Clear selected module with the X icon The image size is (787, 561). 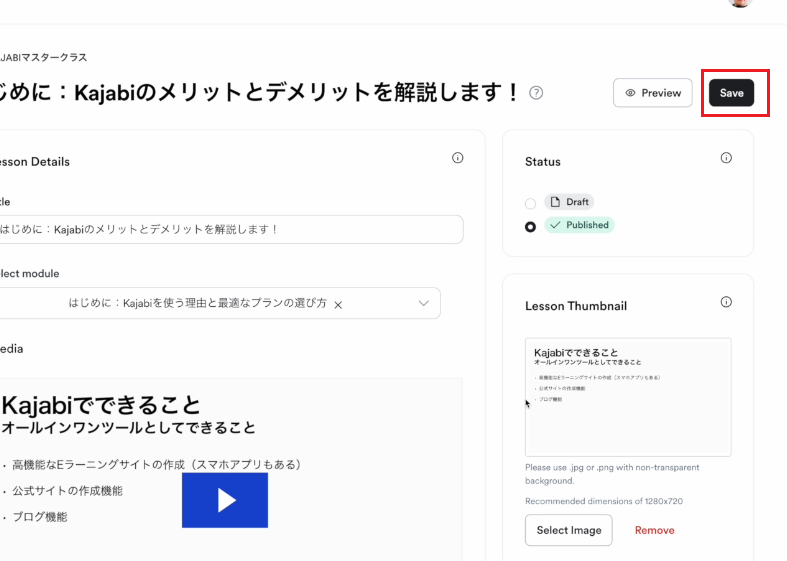coord(338,305)
